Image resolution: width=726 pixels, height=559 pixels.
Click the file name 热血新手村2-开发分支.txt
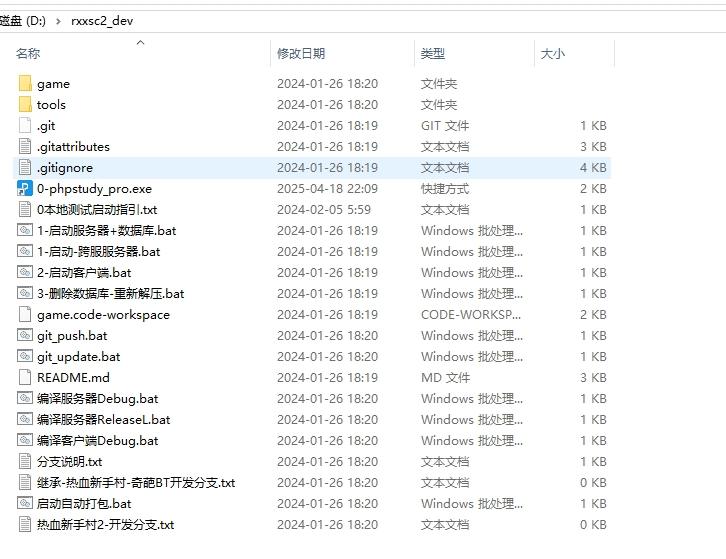coord(105,525)
